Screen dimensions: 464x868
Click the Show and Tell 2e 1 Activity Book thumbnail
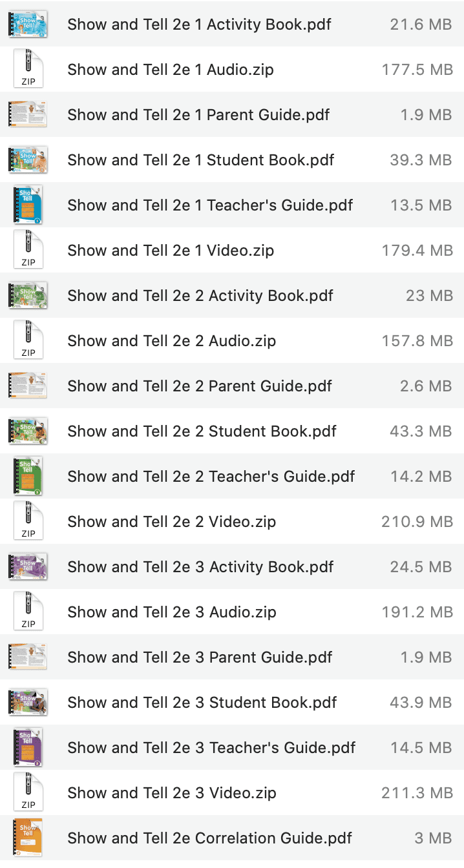[28, 24]
